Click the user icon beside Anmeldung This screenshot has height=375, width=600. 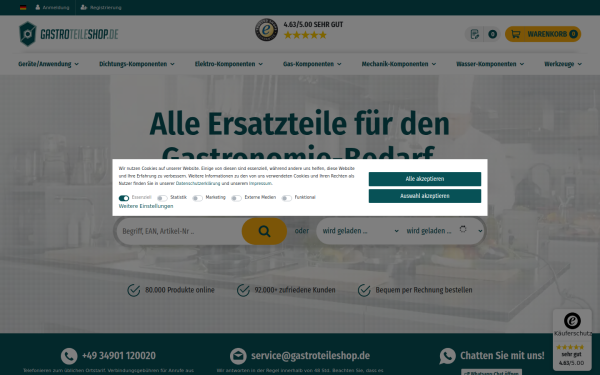click(38, 7)
